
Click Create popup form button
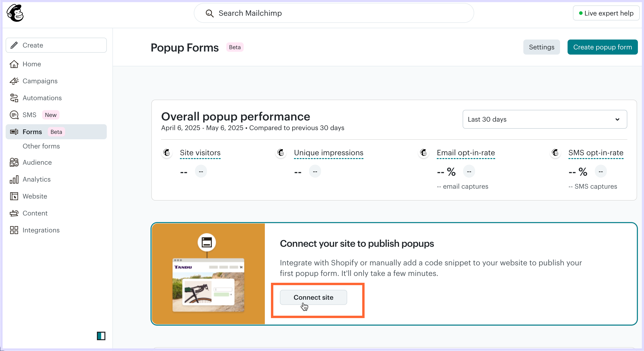pyautogui.click(x=603, y=47)
